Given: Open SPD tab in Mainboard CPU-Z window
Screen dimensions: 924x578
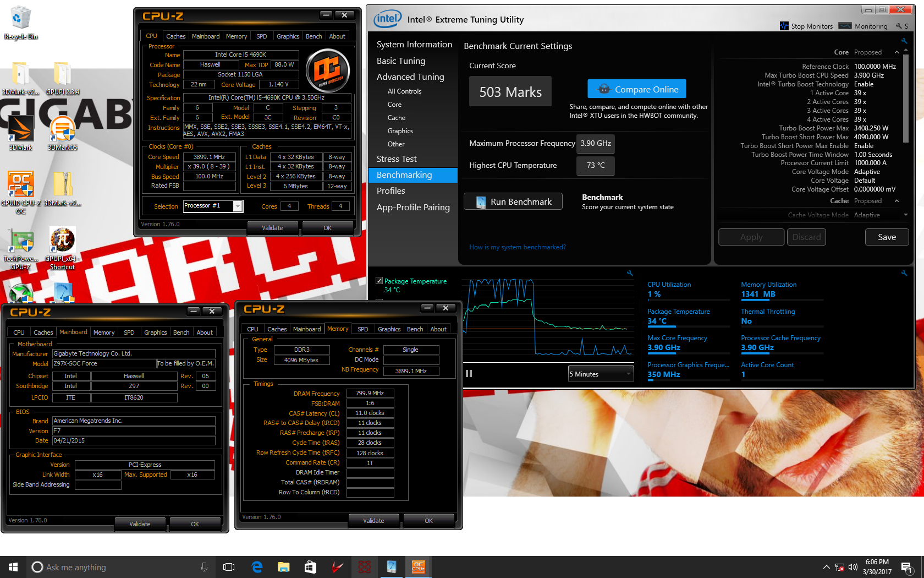Looking at the screenshot, I should 129,332.
